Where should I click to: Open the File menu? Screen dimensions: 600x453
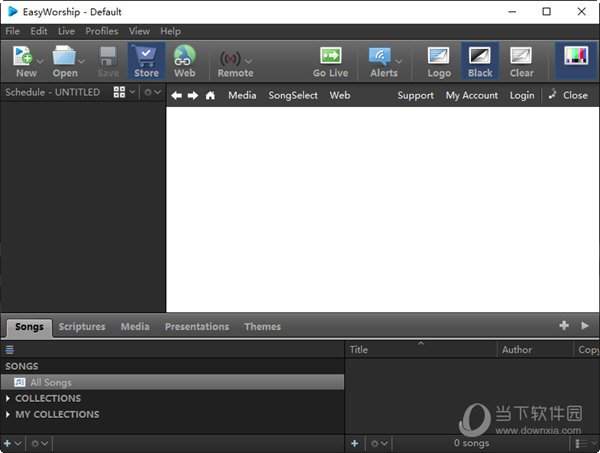[x=13, y=31]
